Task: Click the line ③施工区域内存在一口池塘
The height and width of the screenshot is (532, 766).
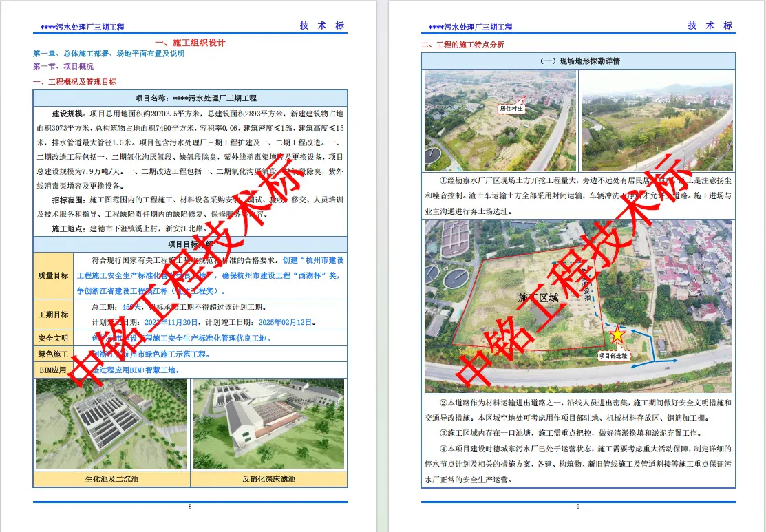Action: (x=571, y=433)
